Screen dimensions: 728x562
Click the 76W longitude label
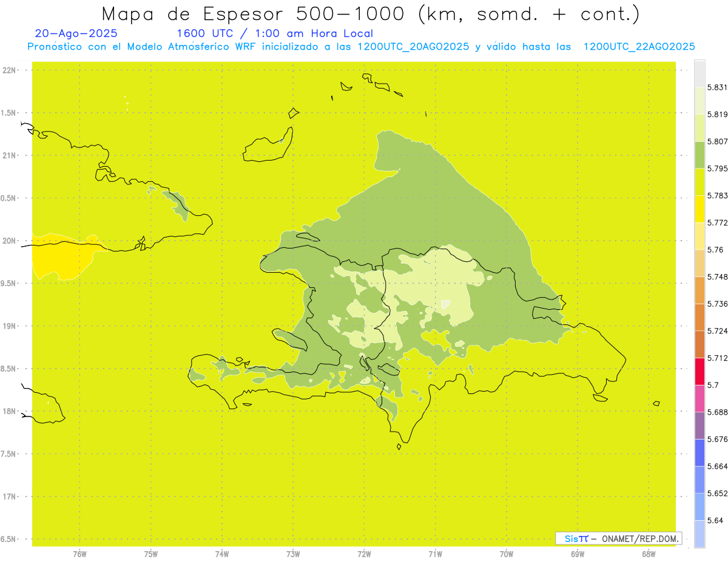pos(79,554)
